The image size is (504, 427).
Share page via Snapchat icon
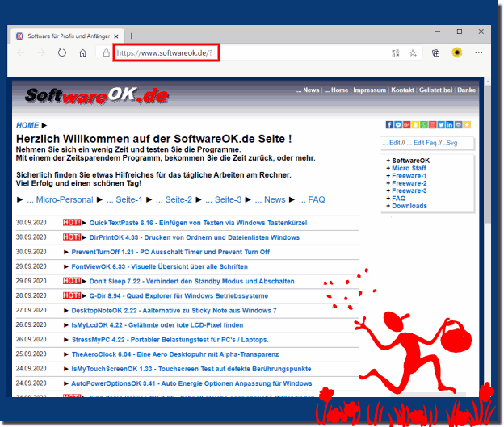[415, 125]
